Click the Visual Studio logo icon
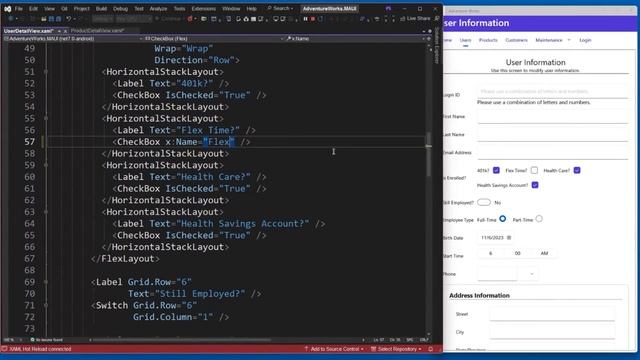 (x=7, y=9)
